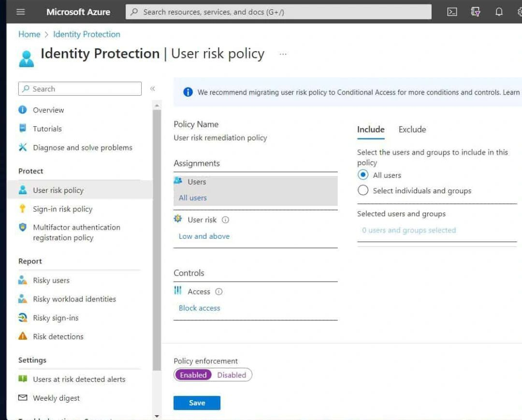Click the info tooltip next to User risk
Screen dimensions: 522x420
click(x=225, y=219)
